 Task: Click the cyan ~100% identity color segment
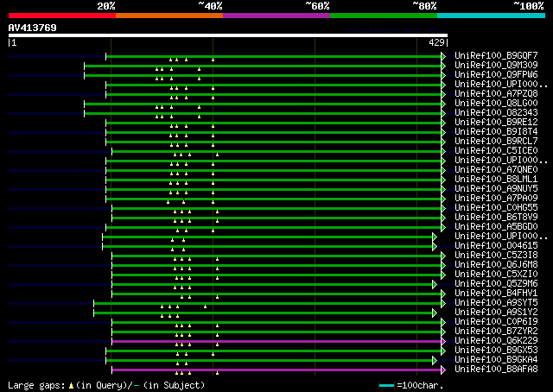492,16
